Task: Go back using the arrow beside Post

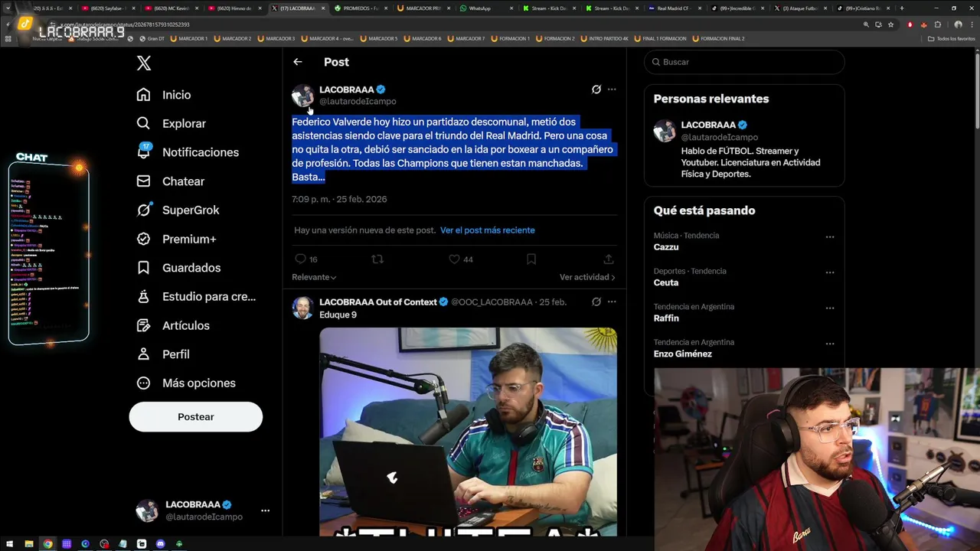Action: (x=298, y=62)
